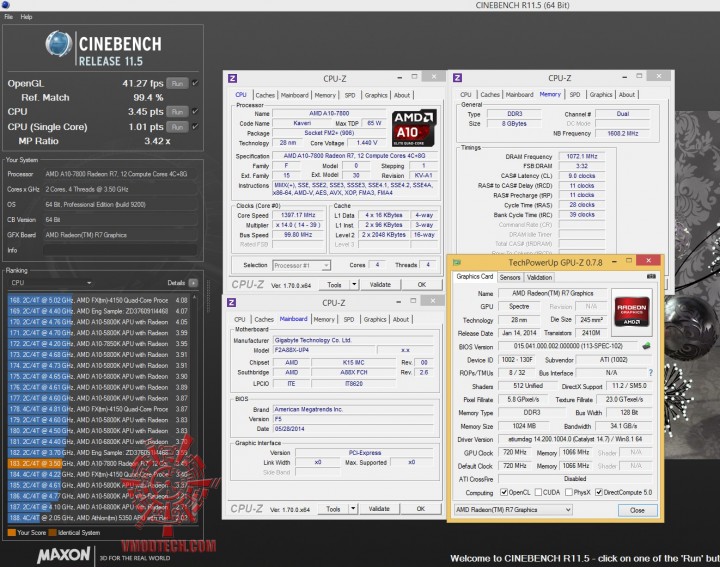Click Validate in the CPU-Z CPU window
This screenshot has height=567, width=720.
380,285
